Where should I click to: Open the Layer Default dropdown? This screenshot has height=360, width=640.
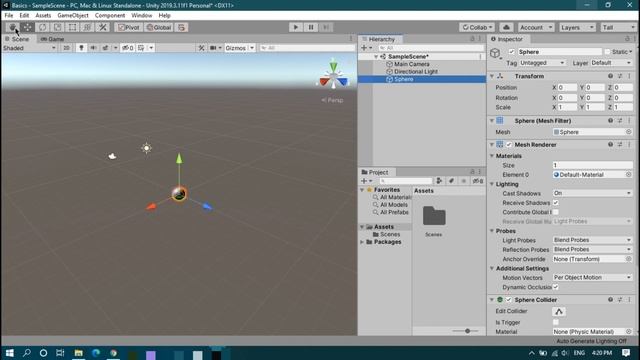(x=611, y=63)
